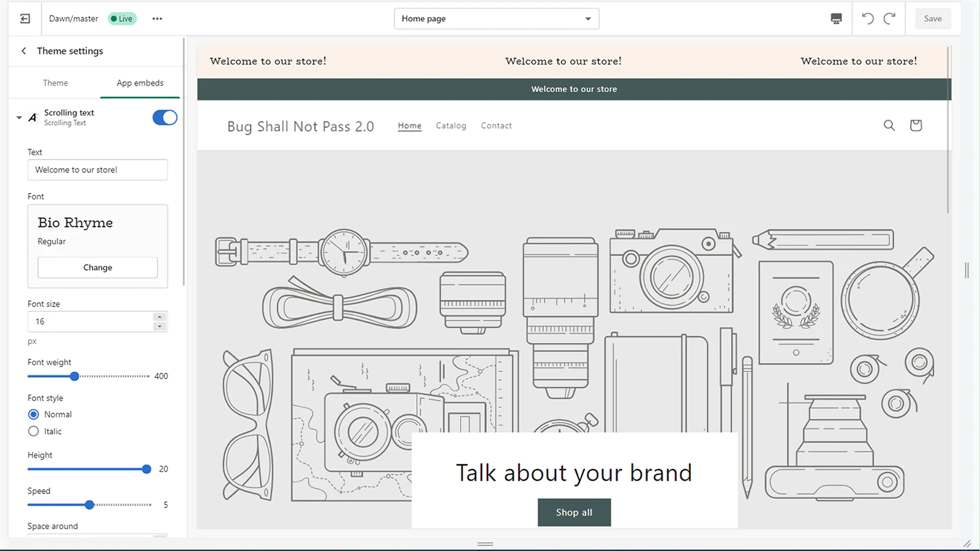Click the Bug Shall Not Pass 2.0 title
Viewport: 980px width, 551px height.
(300, 126)
